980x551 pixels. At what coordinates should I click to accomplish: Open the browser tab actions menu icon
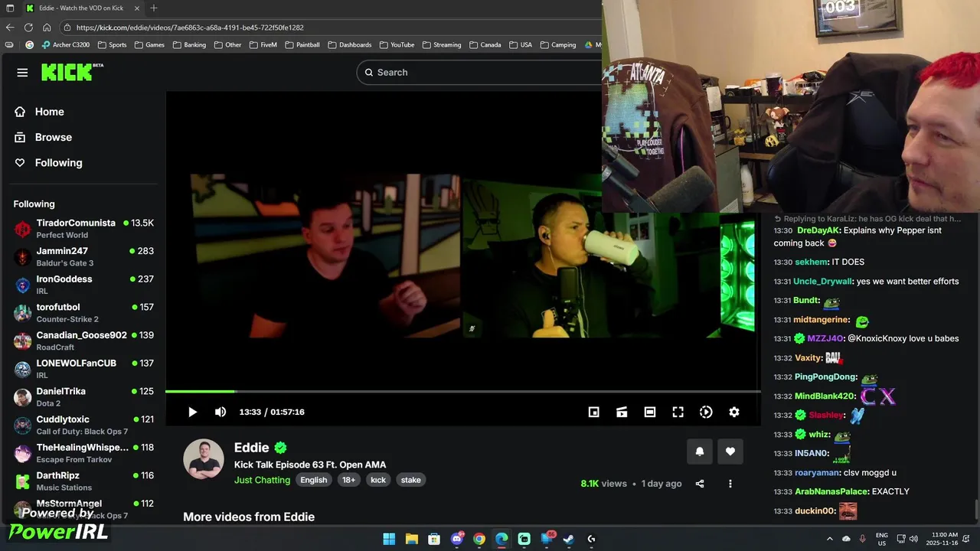[10, 8]
